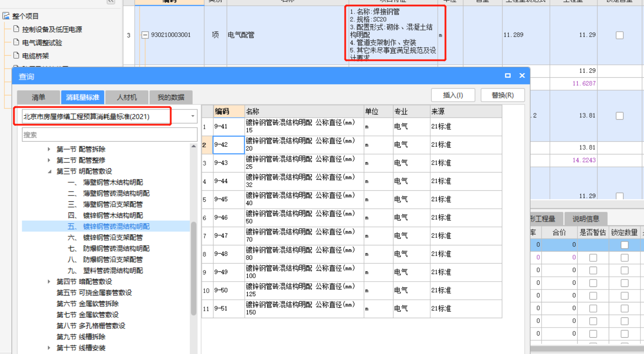Screen dimensions: 644x354
Task: Open the 北京市房屋修缮工程预算消耗量标准 dropdown
Action: click(x=193, y=117)
